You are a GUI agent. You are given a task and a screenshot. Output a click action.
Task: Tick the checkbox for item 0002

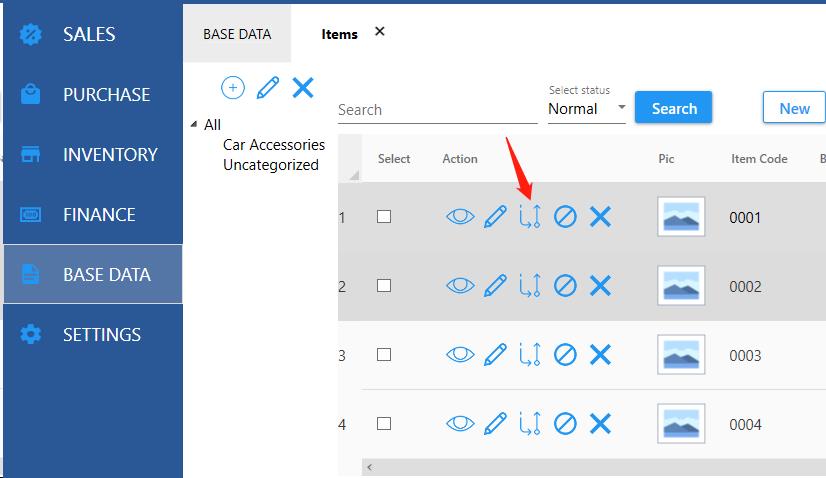click(x=384, y=286)
